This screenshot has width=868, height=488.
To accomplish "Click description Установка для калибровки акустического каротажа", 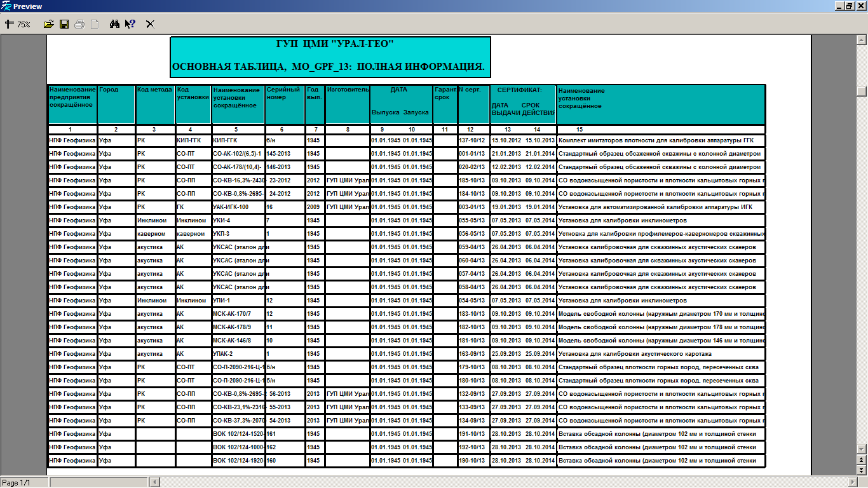I will (x=635, y=354).
